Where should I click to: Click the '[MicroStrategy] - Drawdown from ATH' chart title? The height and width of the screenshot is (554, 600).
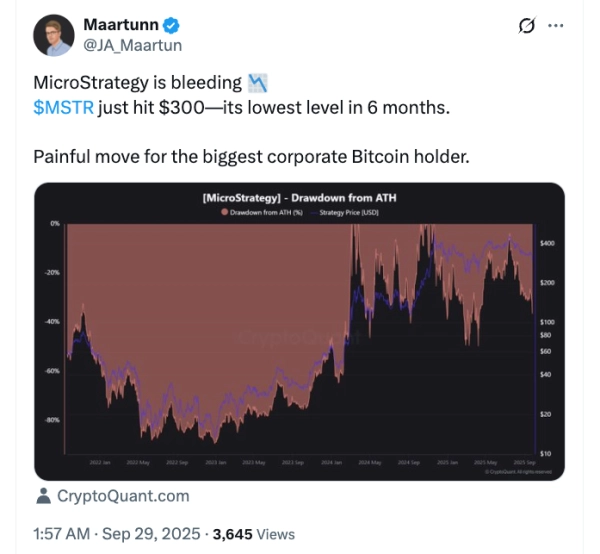coord(299,199)
